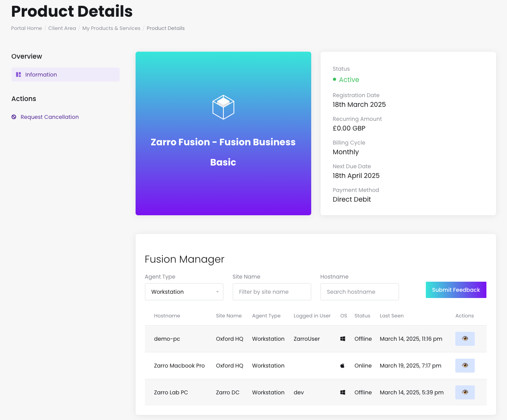This screenshot has width=507, height=420.
Task: Click the Zarro DC site name cell
Action: pos(228,392)
